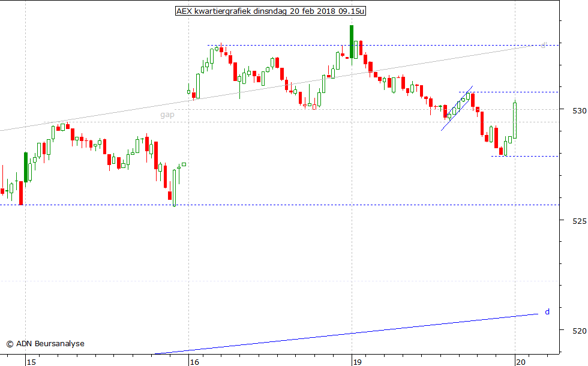Select the grey 'gap' label
Screen dimensions: 588x366
(x=167, y=115)
